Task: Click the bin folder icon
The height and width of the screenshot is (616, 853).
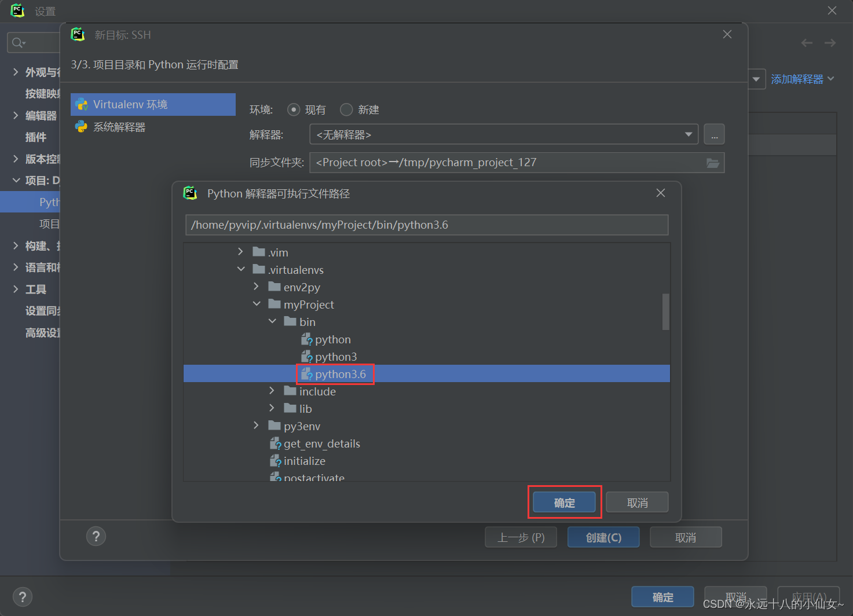Action: [290, 321]
